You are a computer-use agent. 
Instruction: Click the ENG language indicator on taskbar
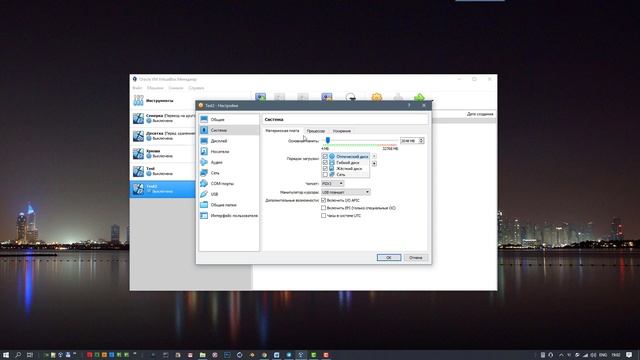tap(603, 355)
